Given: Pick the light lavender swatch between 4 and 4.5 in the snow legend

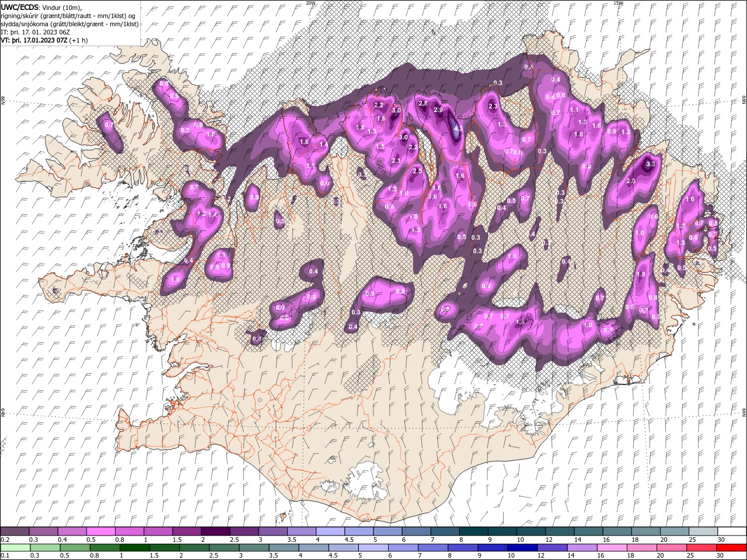Looking at the screenshot, I should click(330, 531).
